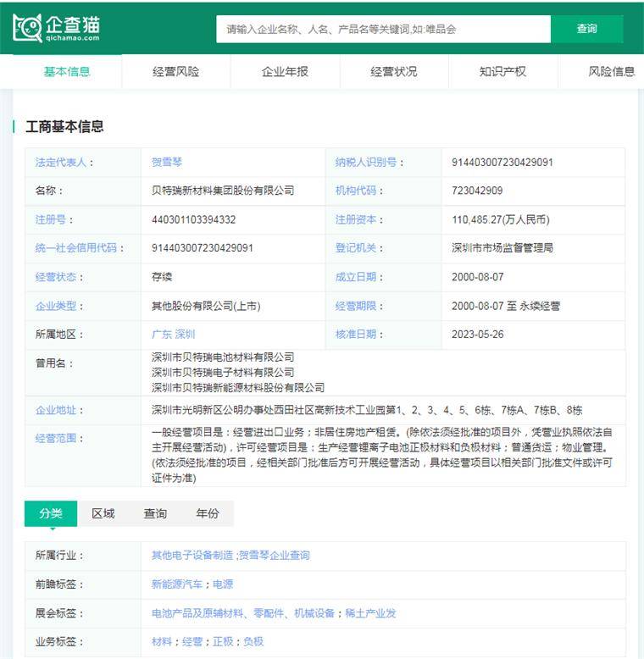Click the 企查猫 logo icon
Image resolution: width=644 pixels, height=659 pixels.
click(56, 28)
